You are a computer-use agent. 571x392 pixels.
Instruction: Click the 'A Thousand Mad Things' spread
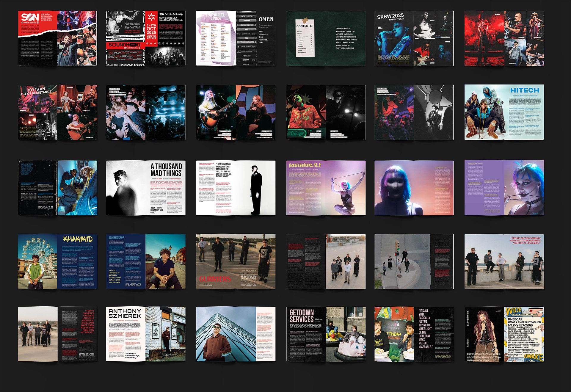coord(146,188)
